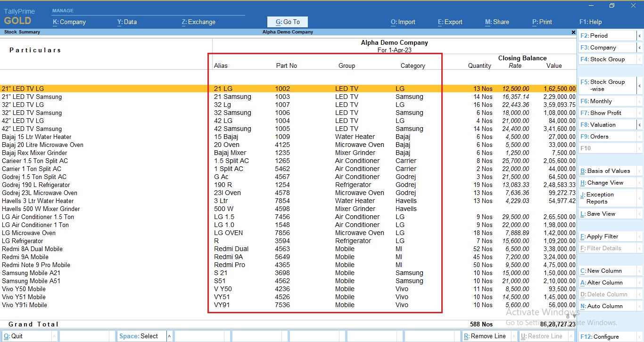This screenshot has height=342, width=644.
Task: Add a column via C: New Column
Action: (605, 270)
